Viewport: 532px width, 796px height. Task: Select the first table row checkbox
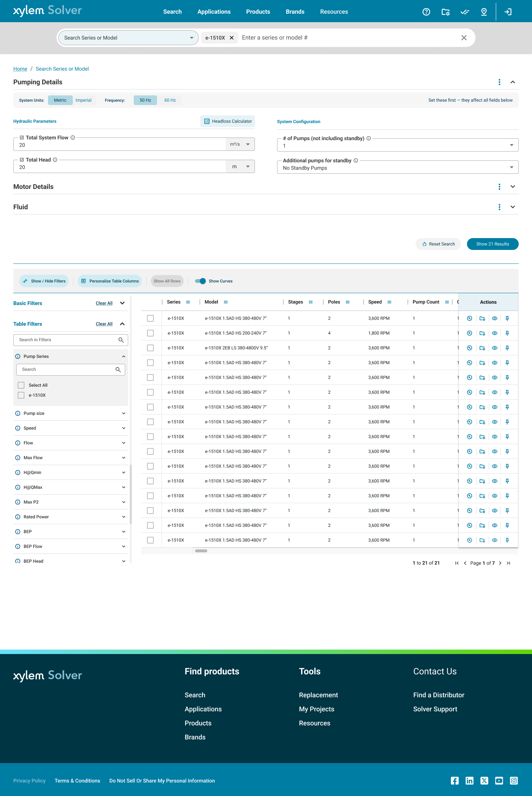150,318
